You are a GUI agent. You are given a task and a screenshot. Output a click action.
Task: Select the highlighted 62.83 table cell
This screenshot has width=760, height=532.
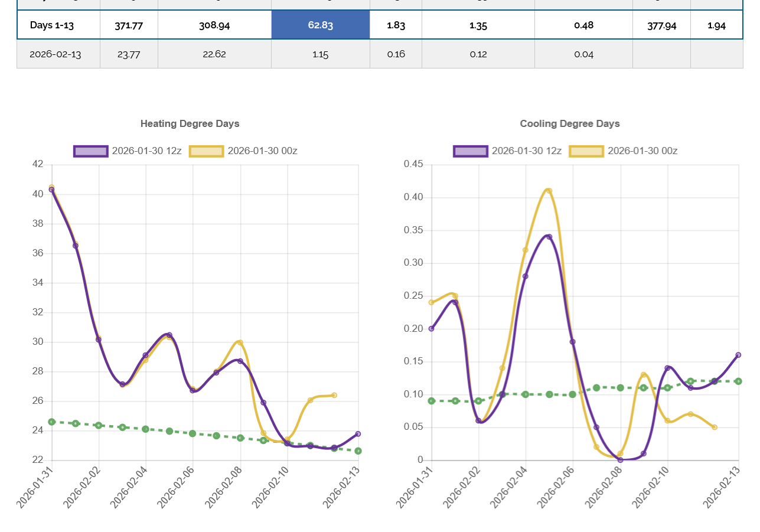pyautogui.click(x=320, y=25)
